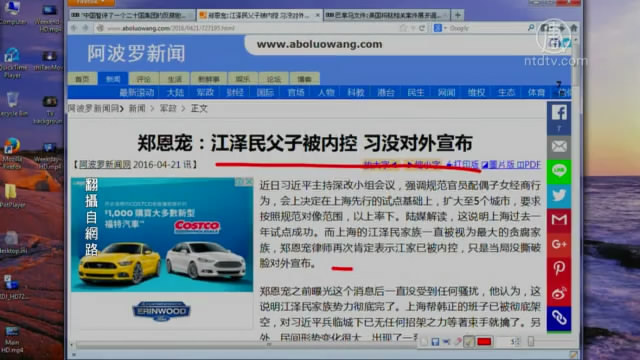Open 阿波罗新闻网 source link under headline
Viewport: 640px width, 360px height.
coord(105,164)
